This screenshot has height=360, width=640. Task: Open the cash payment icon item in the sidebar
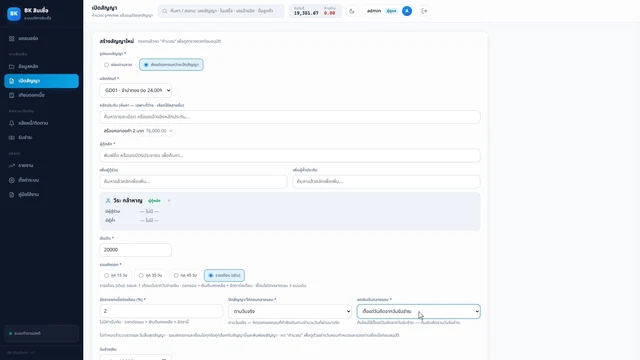pos(11,138)
